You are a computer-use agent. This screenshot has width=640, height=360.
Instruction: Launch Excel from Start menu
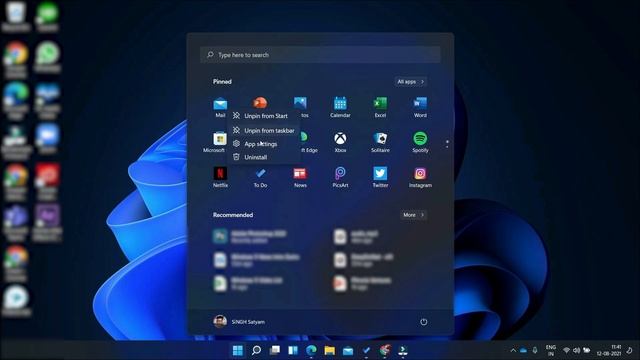[x=380, y=107]
